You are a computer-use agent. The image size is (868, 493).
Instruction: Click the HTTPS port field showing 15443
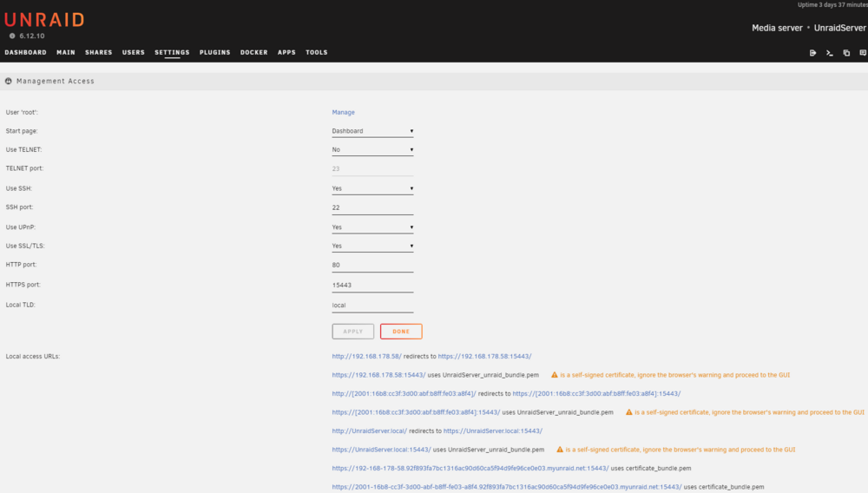pos(372,285)
